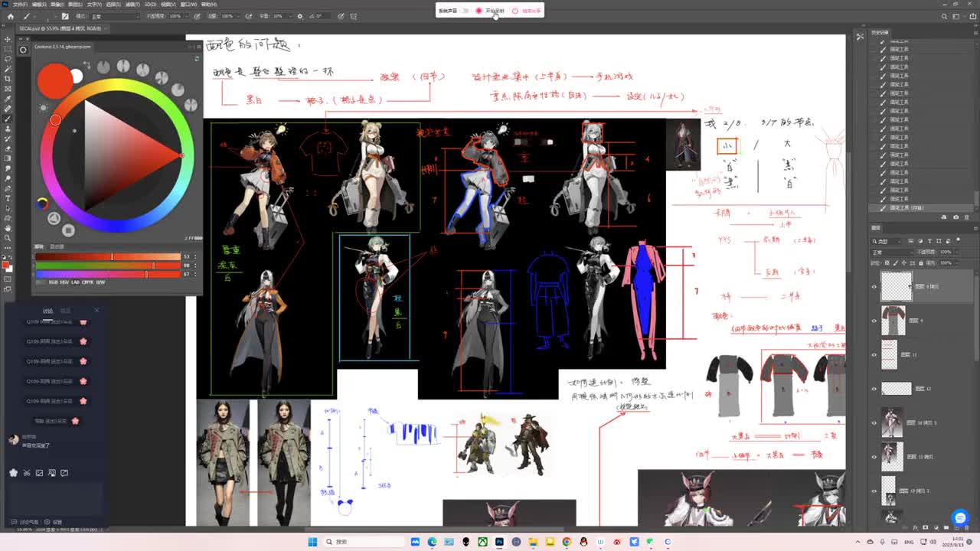Click the RGB mode label in Coolorus
980x551 pixels.
pos(54,282)
